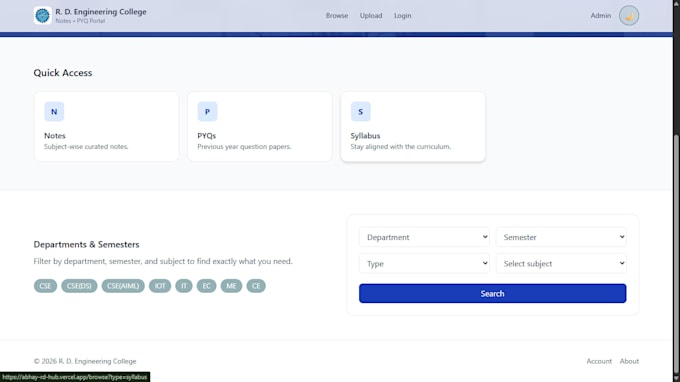Viewport: 680px width, 382px height.
Task: Select the CSE department chip
Action: pos(45,286)
